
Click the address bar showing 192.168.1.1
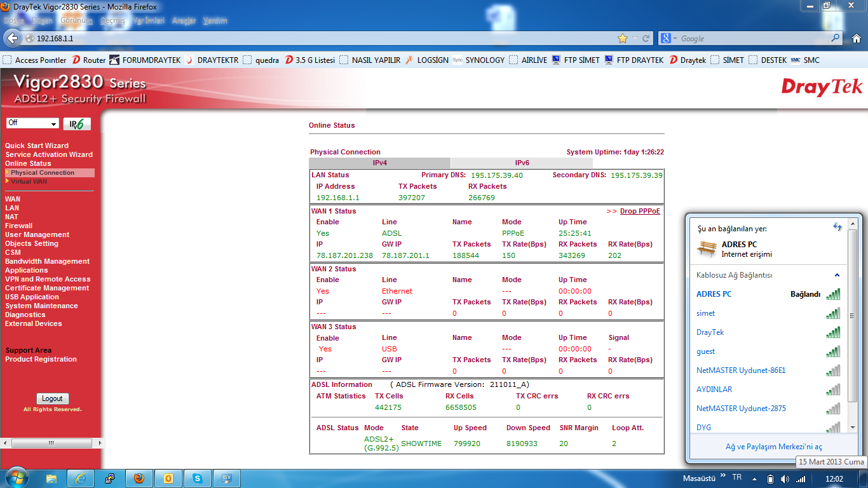pos(318,39)
